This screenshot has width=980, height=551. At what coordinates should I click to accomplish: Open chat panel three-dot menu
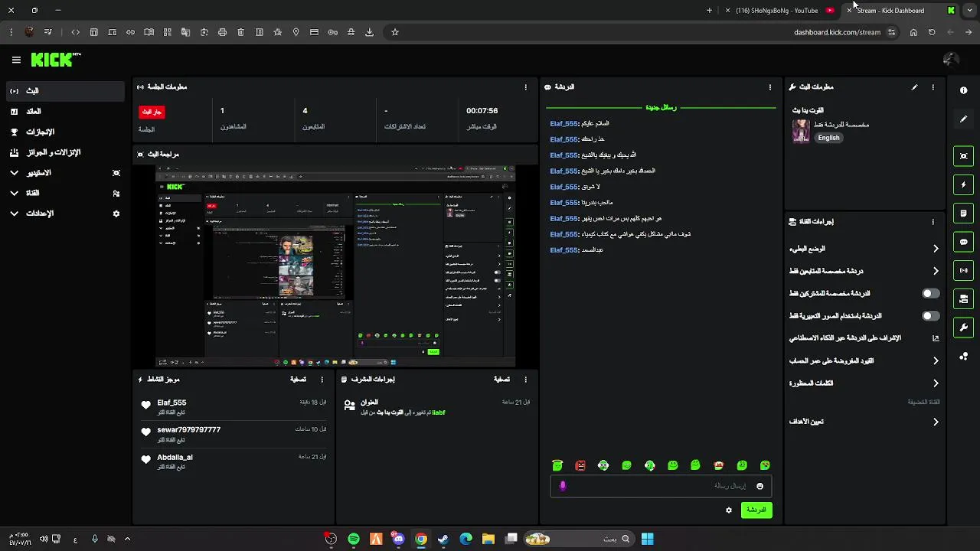pos(770,87)
